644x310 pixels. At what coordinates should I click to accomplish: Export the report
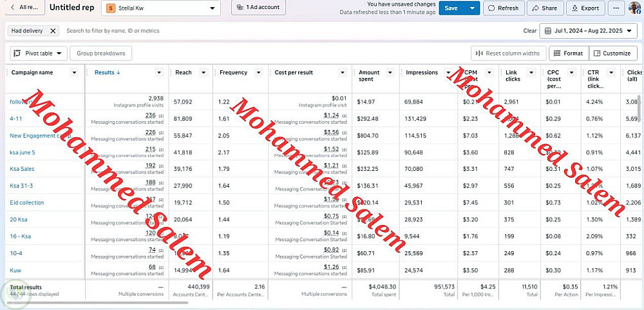click(x=585, y=8)
